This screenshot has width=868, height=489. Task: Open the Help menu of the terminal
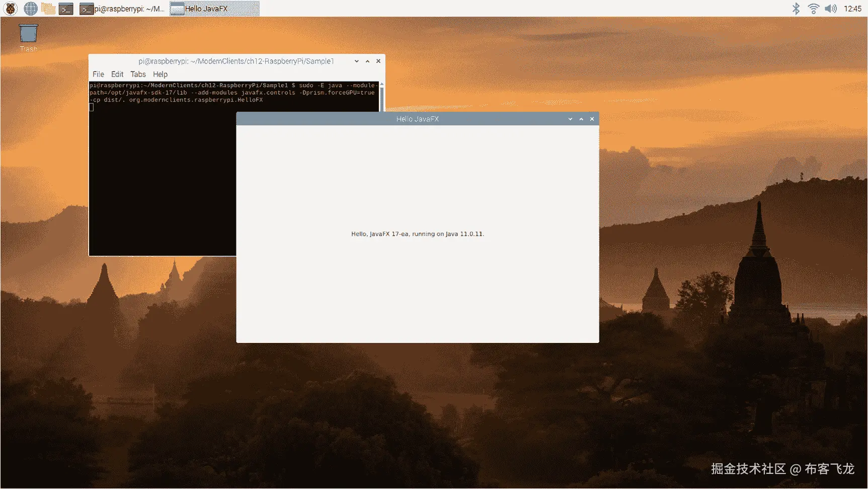point(160,74)
